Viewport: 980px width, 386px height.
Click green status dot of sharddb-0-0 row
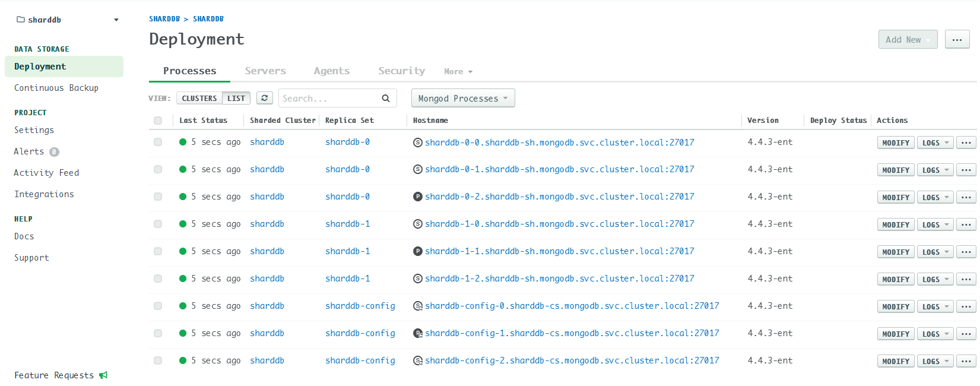(183, 142)
